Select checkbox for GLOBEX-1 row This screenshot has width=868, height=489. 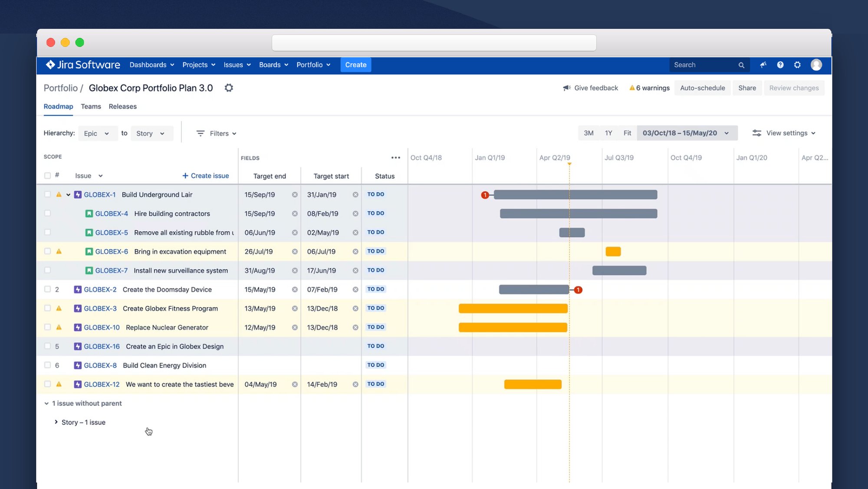pos(47,194)
